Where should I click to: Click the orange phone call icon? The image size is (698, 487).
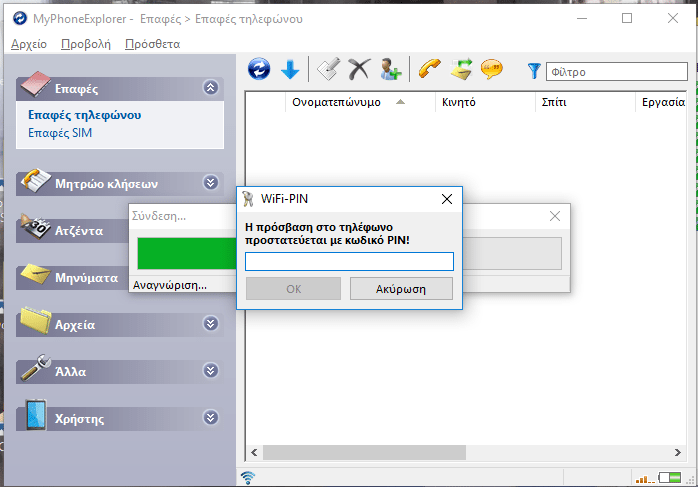[430, 69]
